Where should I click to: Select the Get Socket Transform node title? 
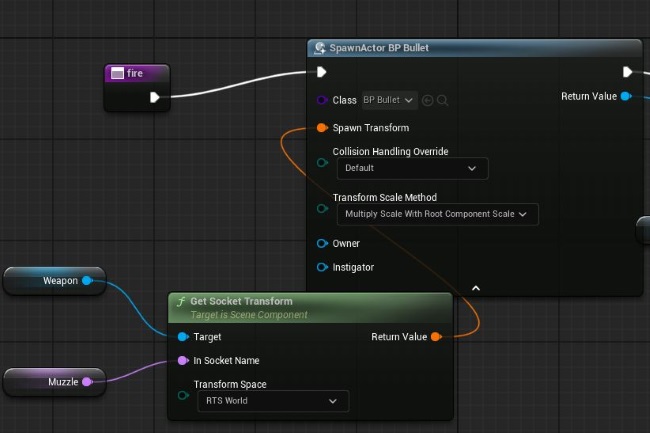241,301
